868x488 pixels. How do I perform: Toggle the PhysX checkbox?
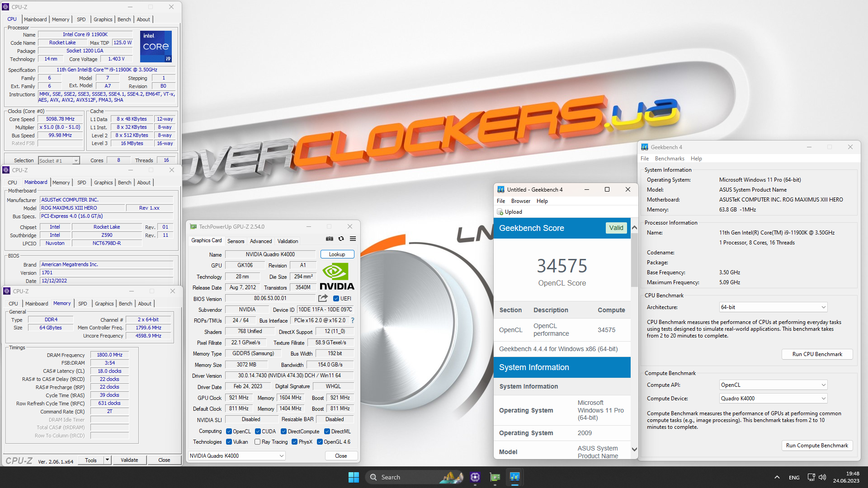295,442
